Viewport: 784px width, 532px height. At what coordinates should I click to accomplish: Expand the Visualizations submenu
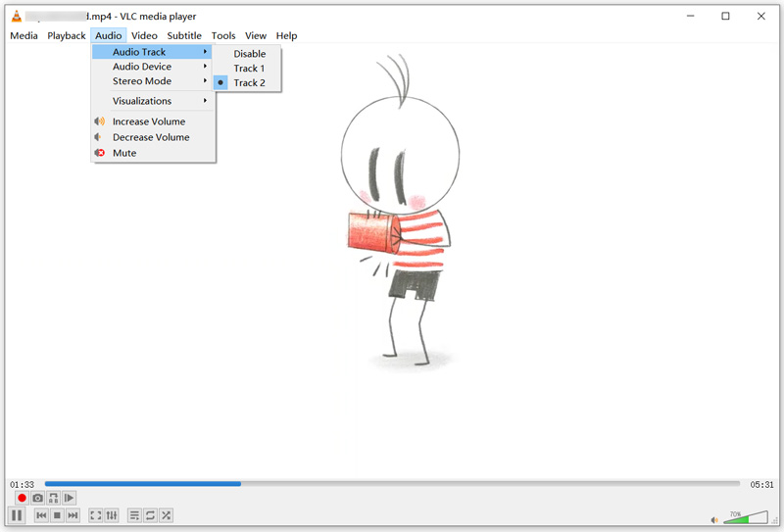pos(152,101)
